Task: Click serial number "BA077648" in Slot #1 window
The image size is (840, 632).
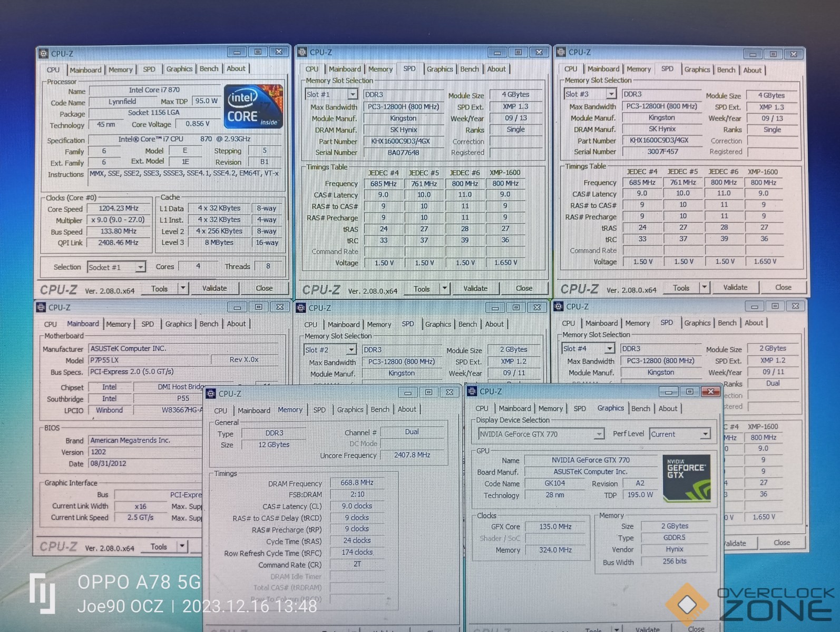Action: [404, 153]
